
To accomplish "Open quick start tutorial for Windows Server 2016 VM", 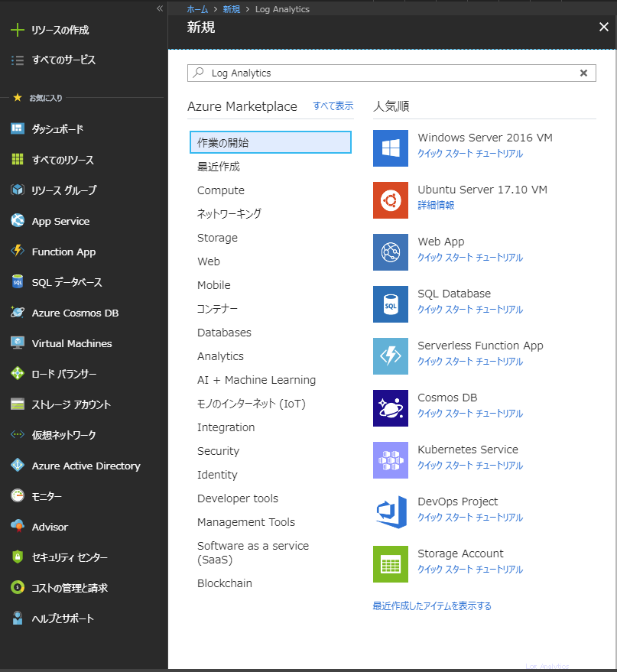I will (x=470, y=154).
